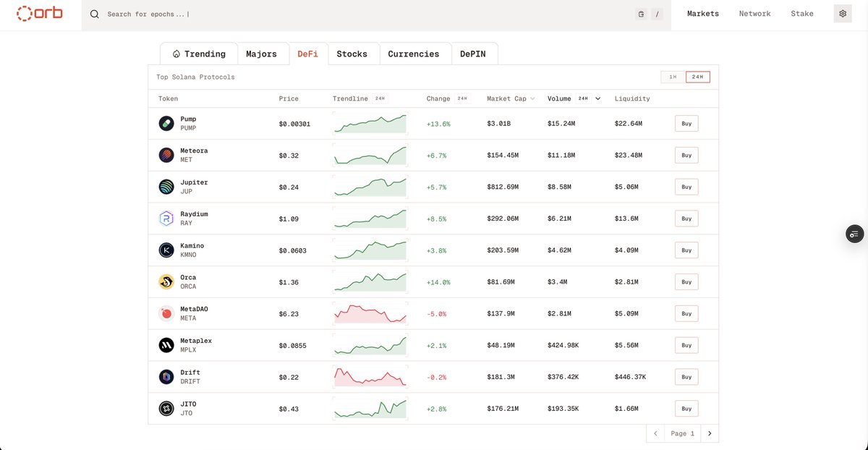Click Orca's $1.36 price
Screen dimensions: 868x450
pyautogui.click(x=289, y=282)
